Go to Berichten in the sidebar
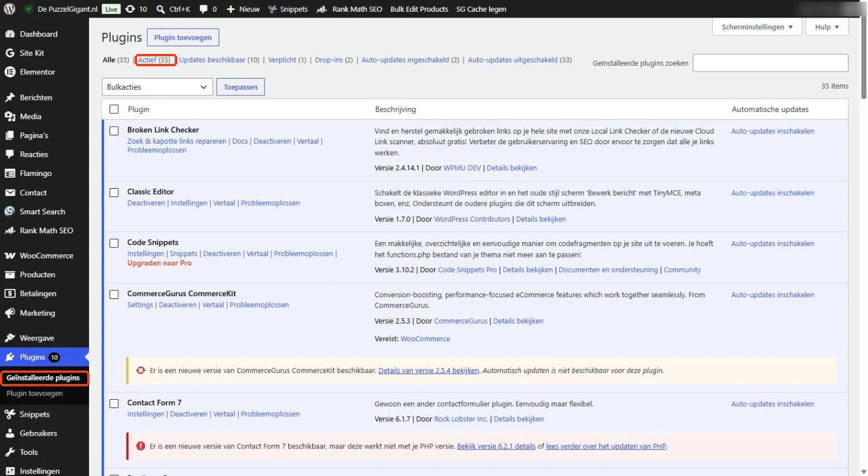This screenshot has width=868, height=476. coord(36,97)
